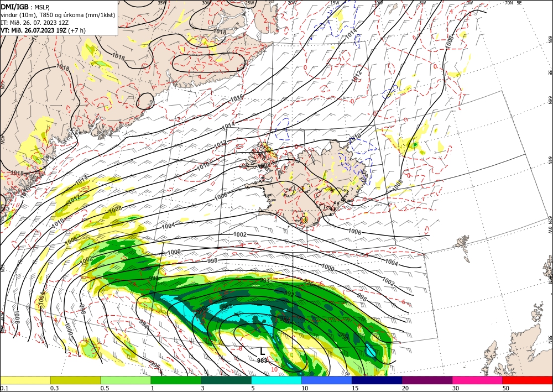The image size is (553, 392).
Task: Click the '70N' latitude label
Action: click(x=508, y=2)
